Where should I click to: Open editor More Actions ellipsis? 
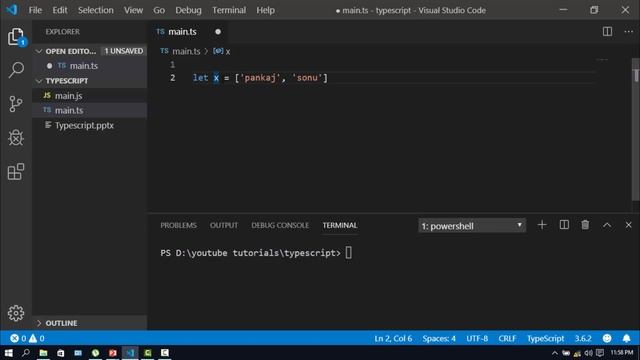(x=628, y=31)
